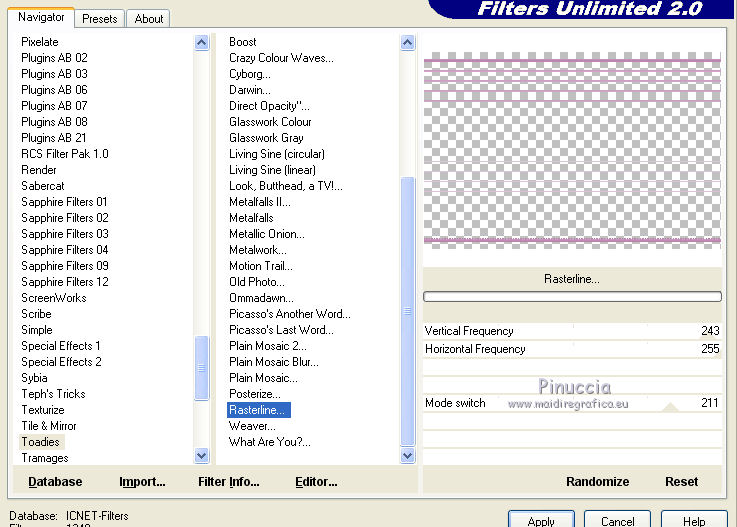The height and width of the screenshot is (527, 737).
Task: Adjust the Horizontal Frequency slider
Action: click(x=572, y=349)
